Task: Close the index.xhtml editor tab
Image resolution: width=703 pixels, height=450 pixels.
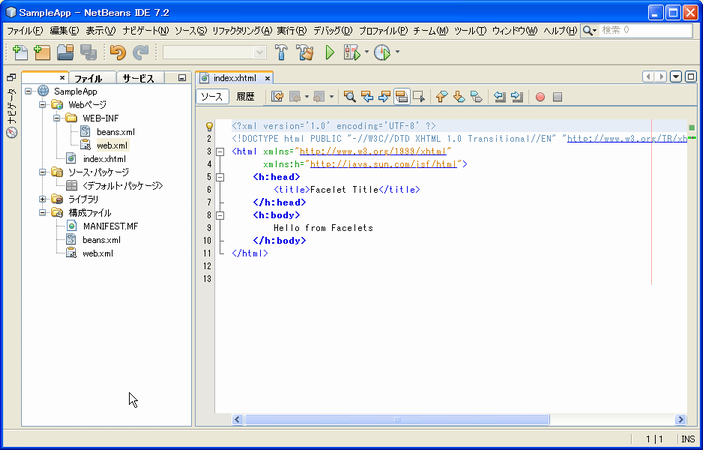Action: [267, 78]
